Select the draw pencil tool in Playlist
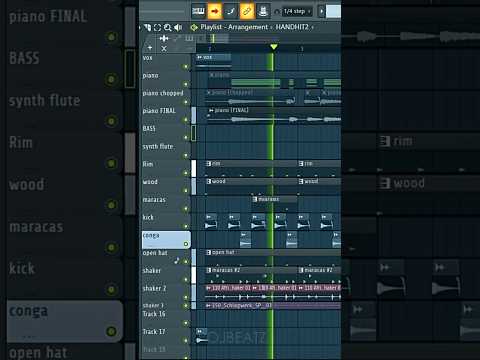The width and height of the screenshot is (480, 360). coord(147,27)
